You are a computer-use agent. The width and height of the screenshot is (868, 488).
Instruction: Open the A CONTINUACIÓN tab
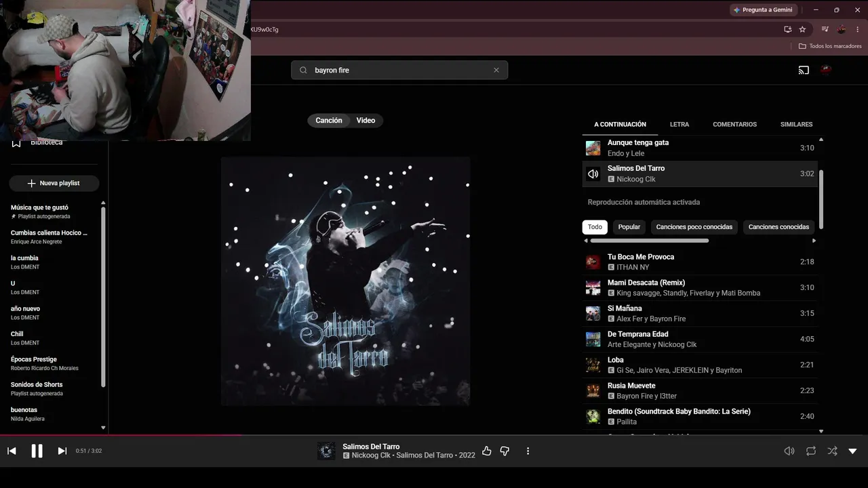click(x=620, y=125)
